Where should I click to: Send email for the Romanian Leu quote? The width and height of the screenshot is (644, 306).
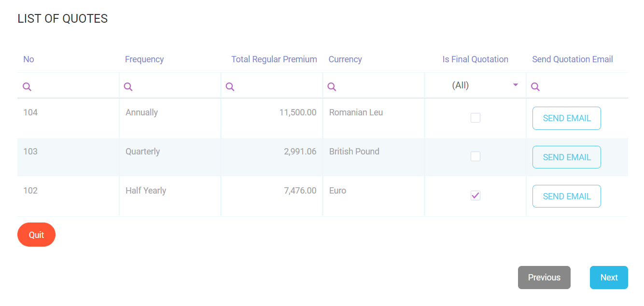[x=566, y=118]
